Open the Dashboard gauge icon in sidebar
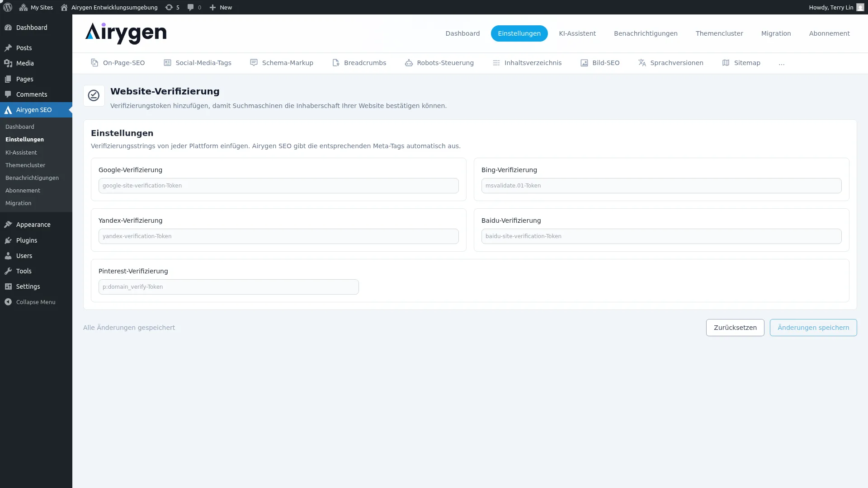Image resolution: width=868 pixels, height=488 pixels. click(x=8, y=28)
